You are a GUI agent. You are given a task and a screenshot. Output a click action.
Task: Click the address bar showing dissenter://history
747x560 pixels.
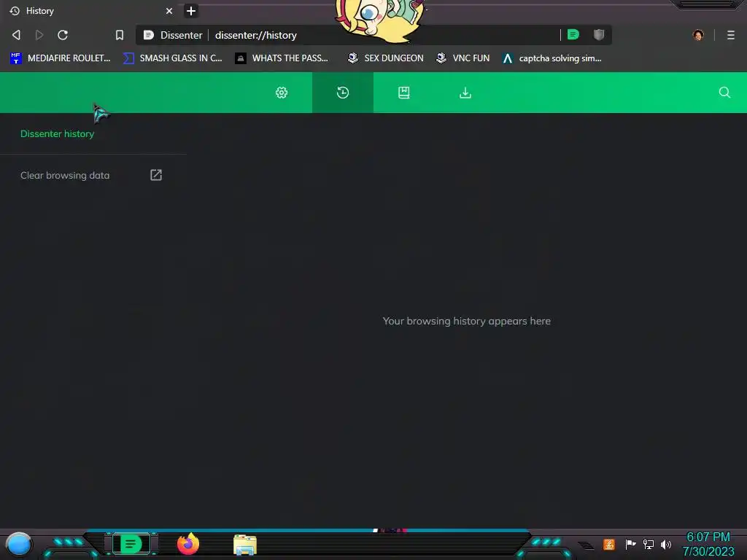pos(373,35)
